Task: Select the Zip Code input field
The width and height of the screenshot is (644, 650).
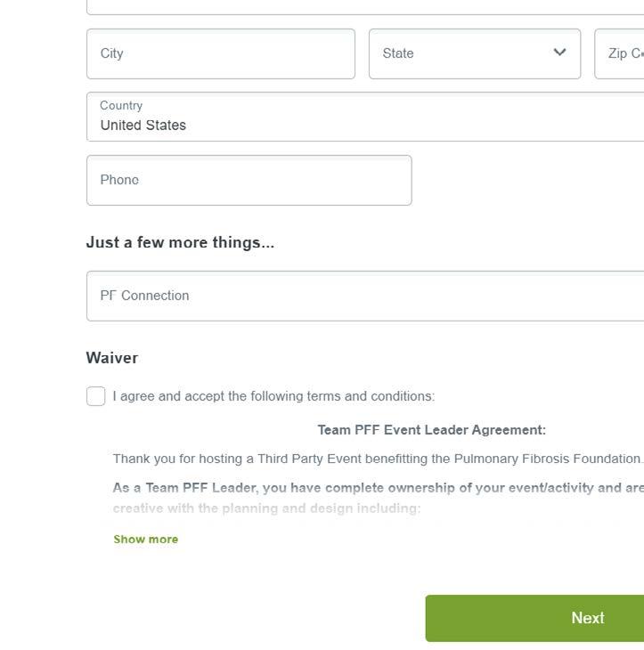Action: [622, 53]
